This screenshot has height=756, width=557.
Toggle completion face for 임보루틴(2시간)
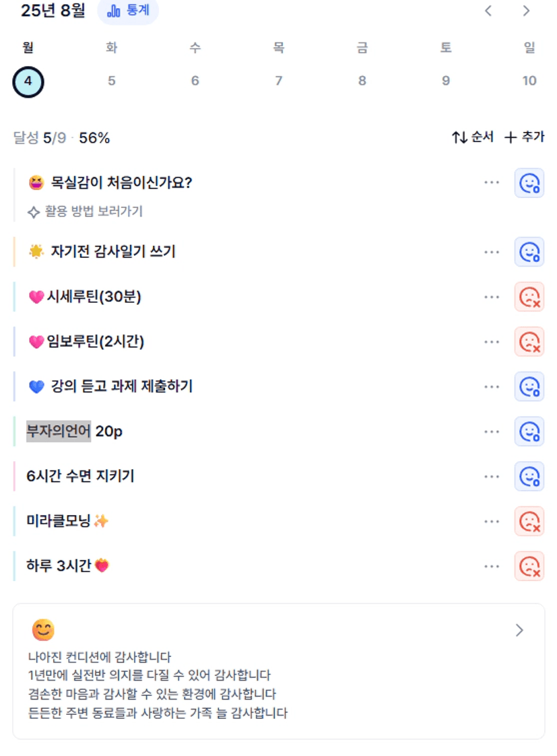point(529,342)
